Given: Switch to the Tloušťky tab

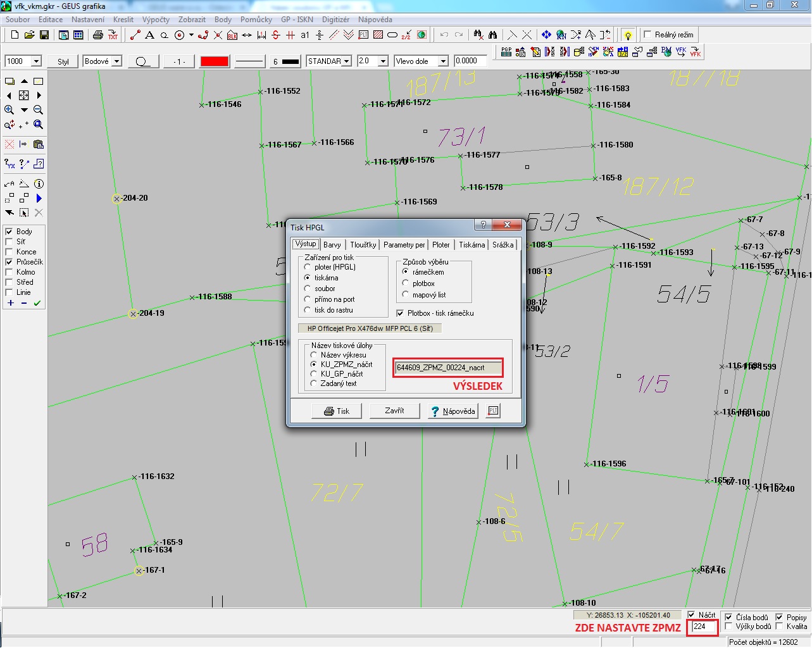Looking at the screenshot, I should 363,245.
